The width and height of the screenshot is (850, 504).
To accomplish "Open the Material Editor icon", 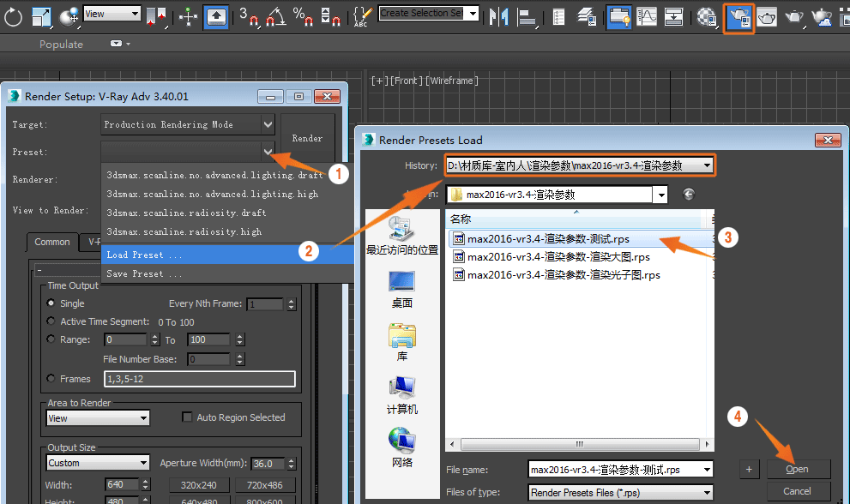I will pyautogui.click(x=707, y=17).
